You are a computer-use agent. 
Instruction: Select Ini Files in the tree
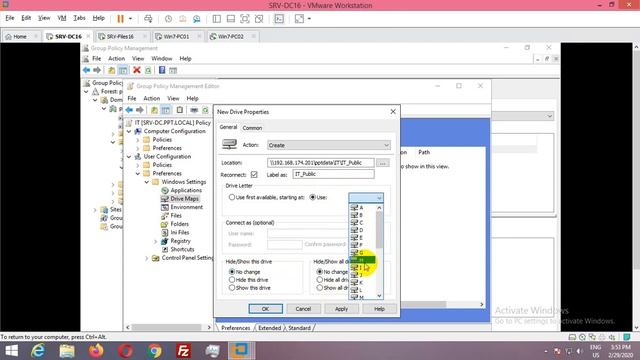tap(180, 232)
